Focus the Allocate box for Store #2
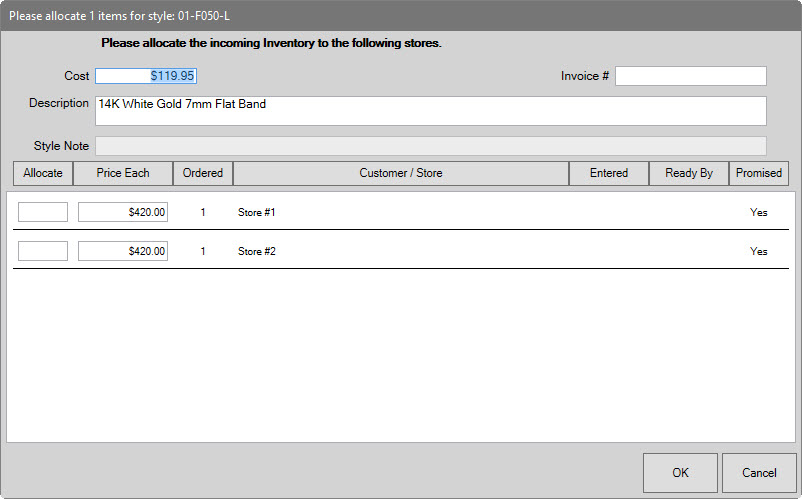802x499 pixels. point(43,251)
